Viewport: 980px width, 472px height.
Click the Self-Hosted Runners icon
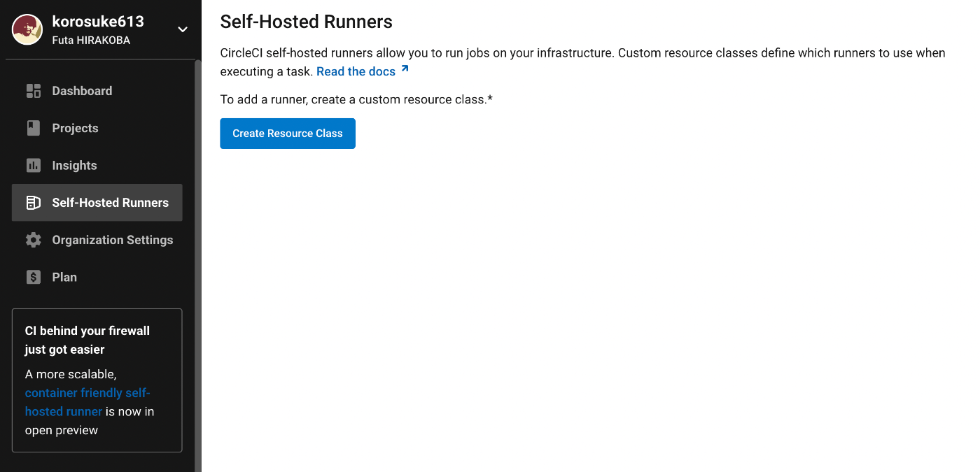pos(34,203)
